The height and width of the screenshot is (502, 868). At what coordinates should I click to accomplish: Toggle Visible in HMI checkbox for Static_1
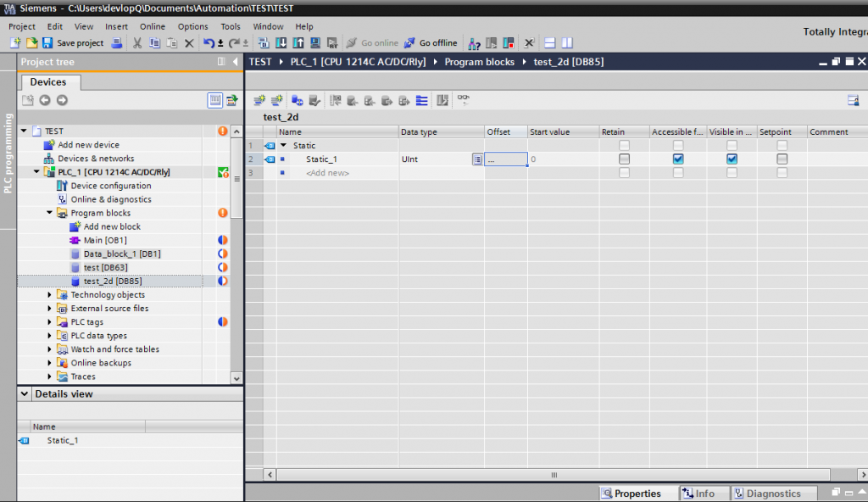(732, 159)
